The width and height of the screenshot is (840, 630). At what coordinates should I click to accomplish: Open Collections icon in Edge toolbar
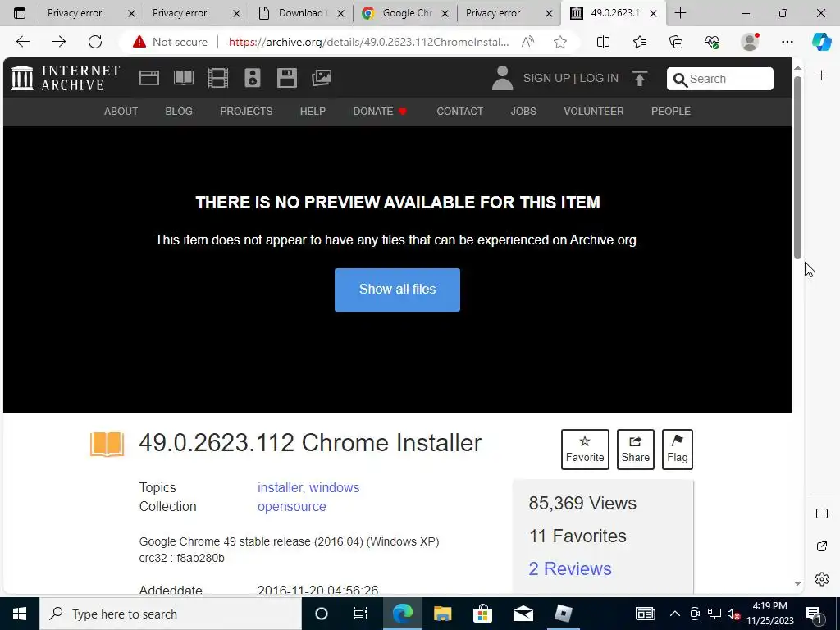click(676, 42)
